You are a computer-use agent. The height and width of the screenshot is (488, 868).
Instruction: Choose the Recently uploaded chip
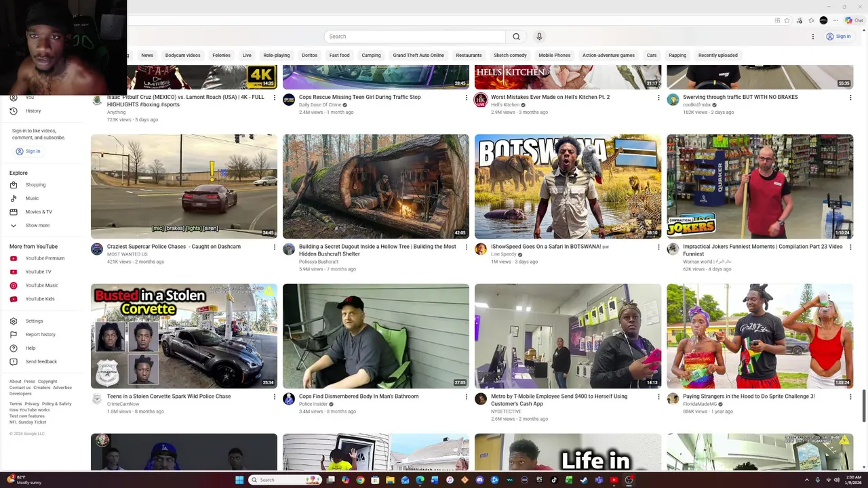click(718, 56)
